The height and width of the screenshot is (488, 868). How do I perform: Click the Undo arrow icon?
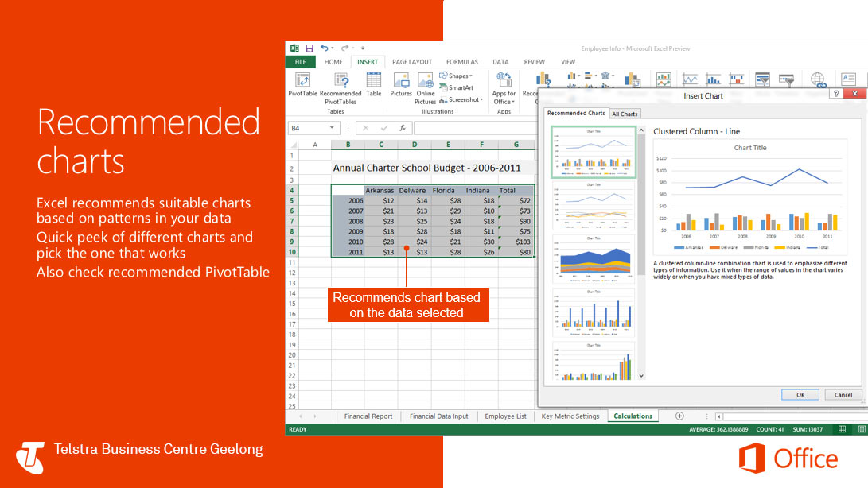click(x=325, y=48)
